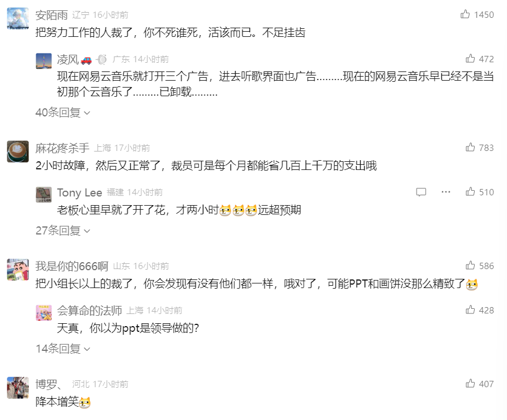Expand the 27条回复 replies
Viewport: 507px width, 420px height.
pyautogui.click(x=63, y=230)
